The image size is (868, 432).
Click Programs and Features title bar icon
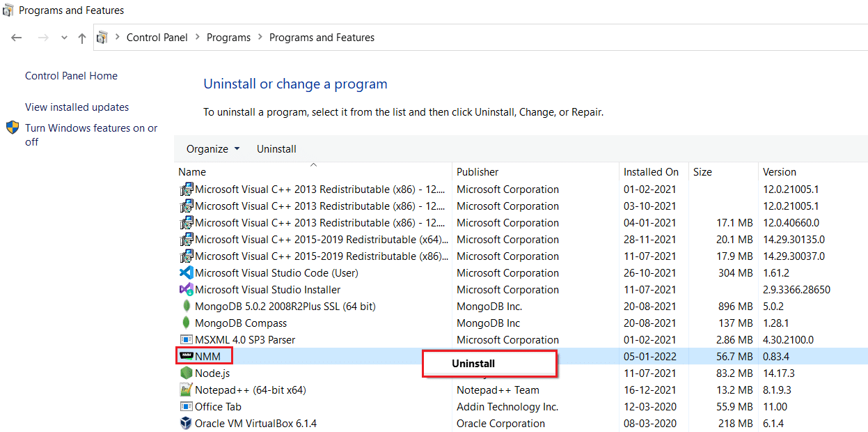tap(8, 10)
